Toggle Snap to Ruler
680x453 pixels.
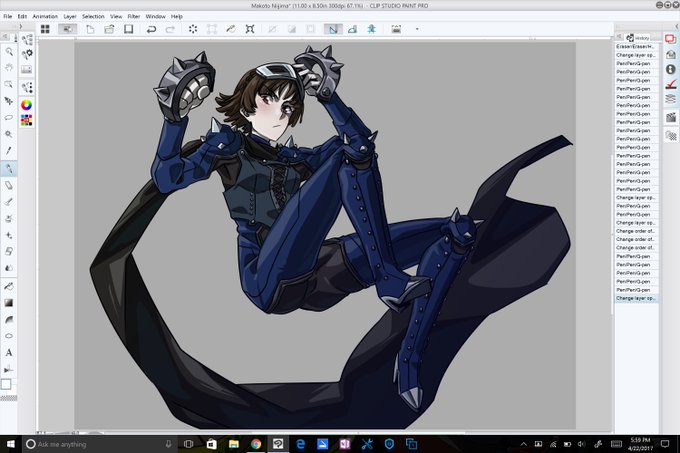click(x=333, y=29)
